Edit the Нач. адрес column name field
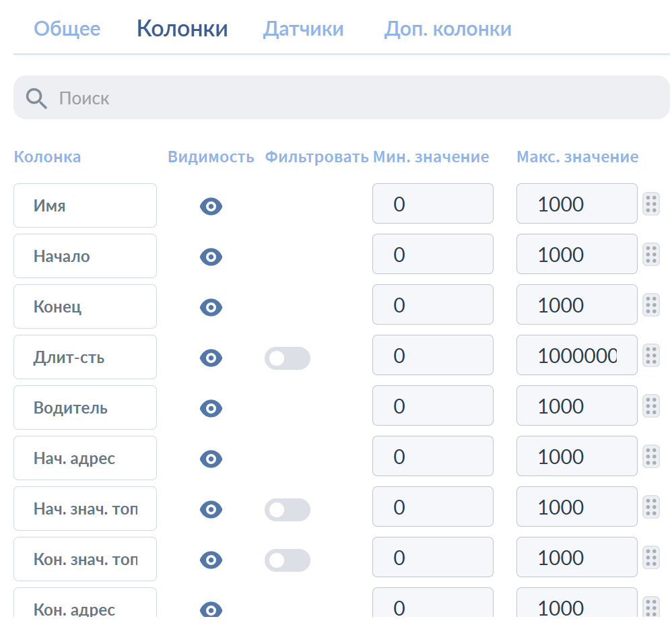Viewport: 672px width, 623px height. click(x=85, y=458)
